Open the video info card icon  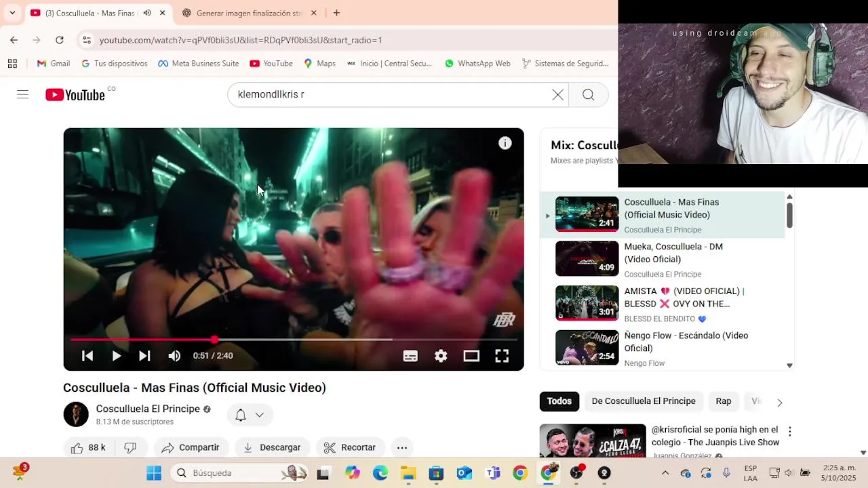tap(505, 143)
